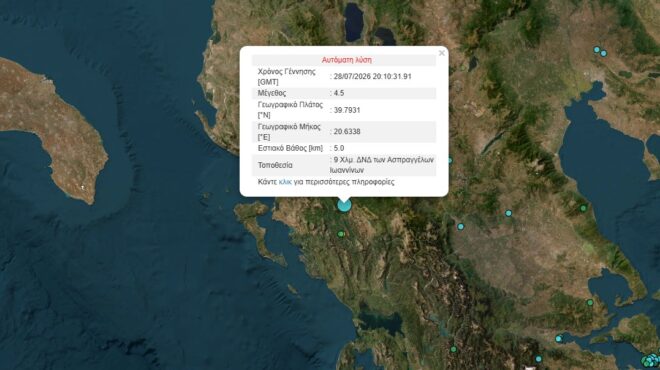Open the 'κλικ' link for more information
Screen dimensions: 660x370
(285, 182)
